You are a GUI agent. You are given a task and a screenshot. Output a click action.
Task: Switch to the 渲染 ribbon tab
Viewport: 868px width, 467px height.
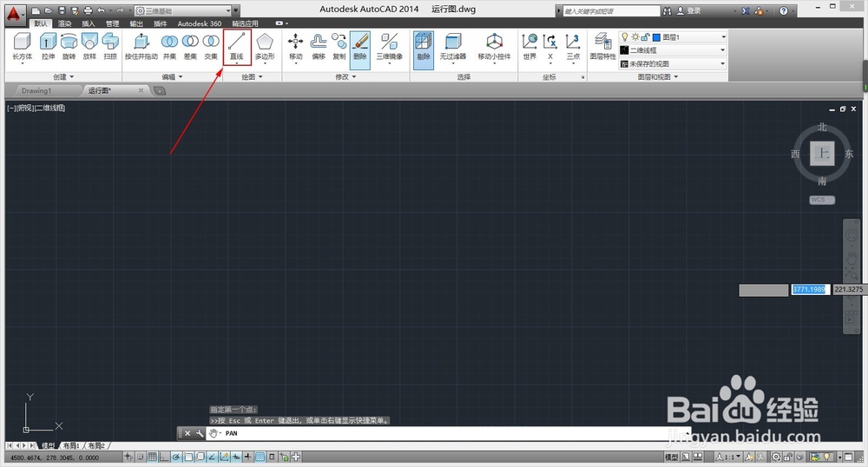tap(65, 23)
